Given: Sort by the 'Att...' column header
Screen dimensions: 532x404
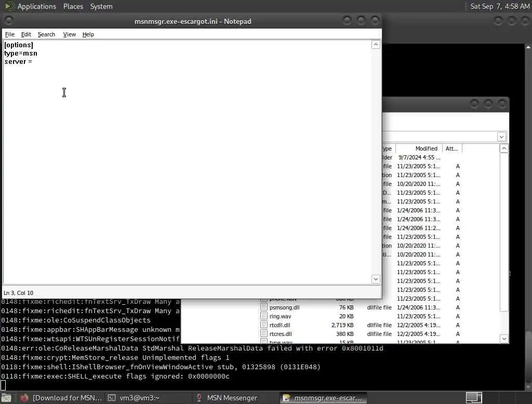Looking at the screenshot, I should [451, 149].
